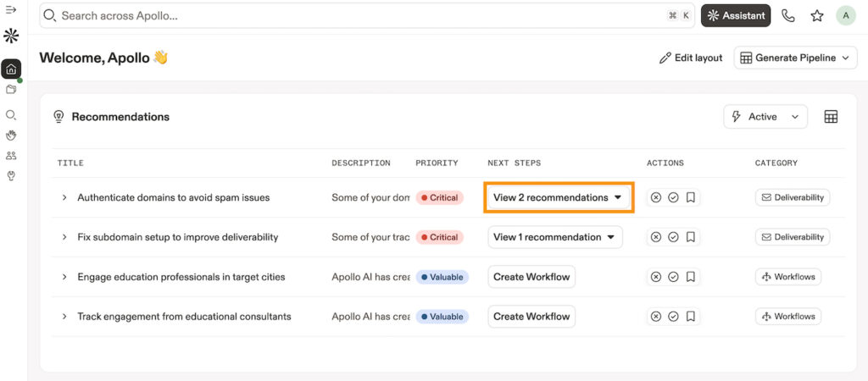Expand the Track engagement row chevron
Screen dimensions: 868x381
[64, 317]
